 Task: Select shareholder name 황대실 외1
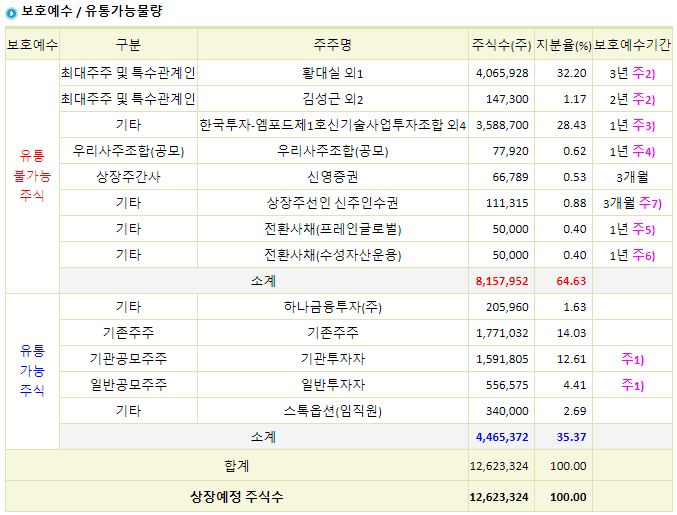(332, 73)
